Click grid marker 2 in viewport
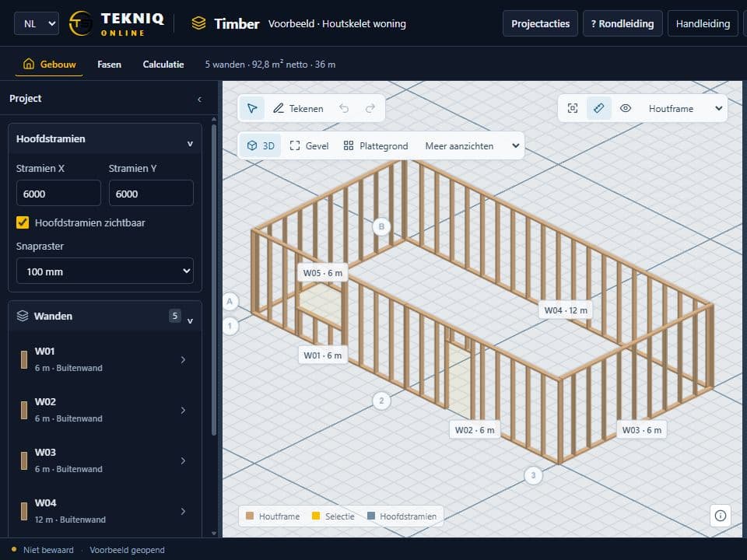The image size is (747, 560). pos(381,401)
